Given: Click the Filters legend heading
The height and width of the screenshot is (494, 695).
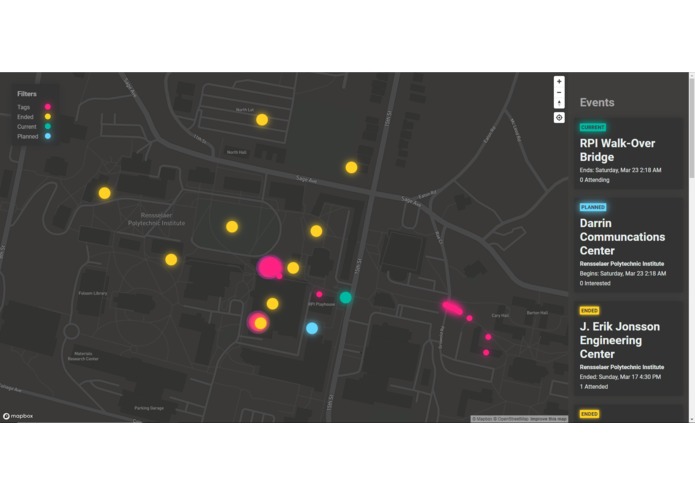Looking at the screenshot, I should [27, 94].
